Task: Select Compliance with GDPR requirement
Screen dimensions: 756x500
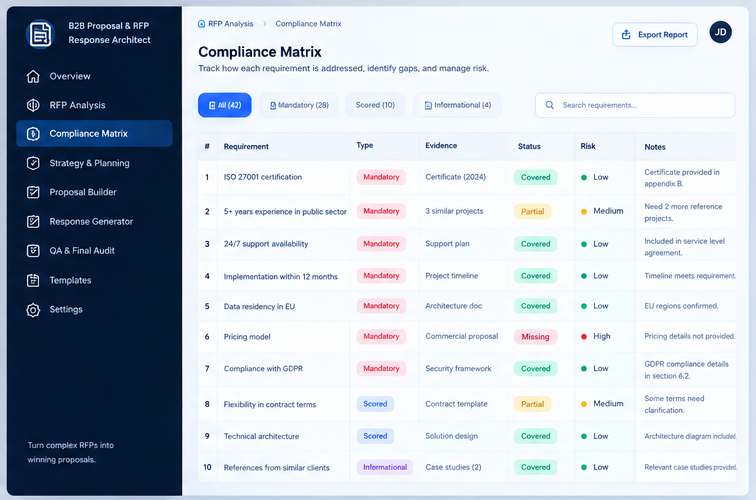Action: [x=263, y=369]
